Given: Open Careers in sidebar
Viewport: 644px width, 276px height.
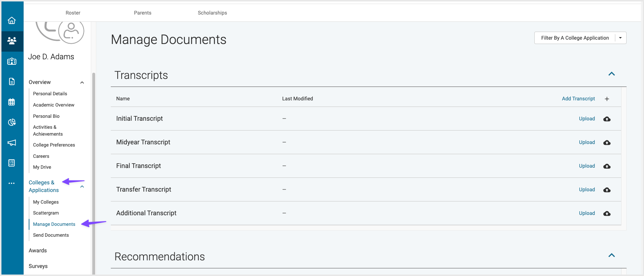Looking at the screenshot, I should coord(41,156).
